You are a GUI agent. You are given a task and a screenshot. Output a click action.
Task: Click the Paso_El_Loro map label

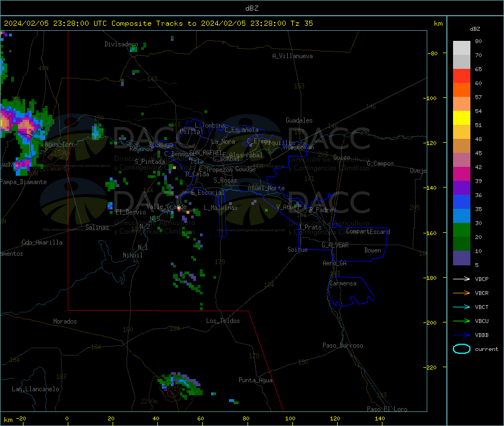click(388, 409)
